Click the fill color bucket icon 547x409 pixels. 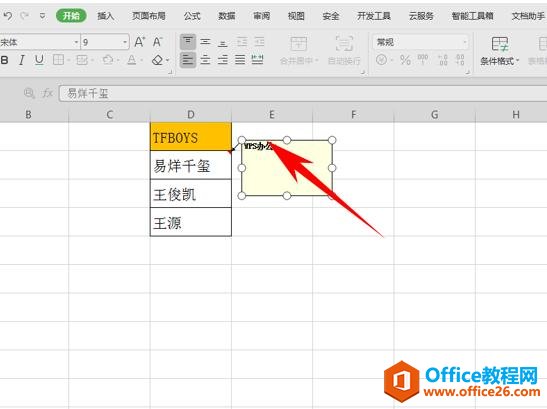click(108, 60)
